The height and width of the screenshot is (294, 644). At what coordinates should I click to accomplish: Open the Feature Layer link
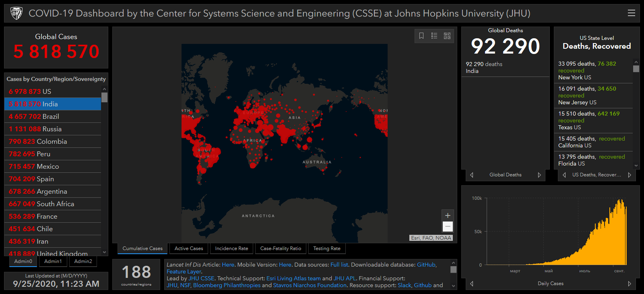(184, 271)
